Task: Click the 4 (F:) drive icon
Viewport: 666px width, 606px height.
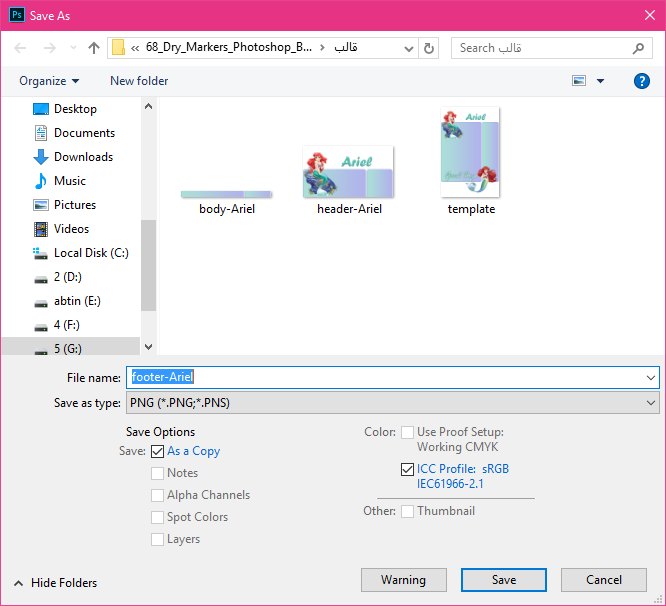Action: 41,327
